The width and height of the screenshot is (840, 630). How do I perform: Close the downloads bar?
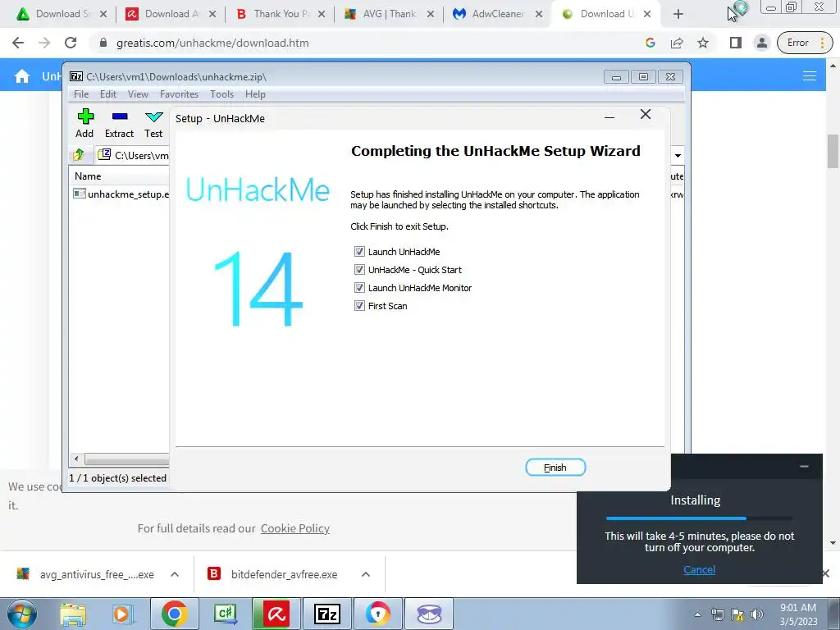825,573
